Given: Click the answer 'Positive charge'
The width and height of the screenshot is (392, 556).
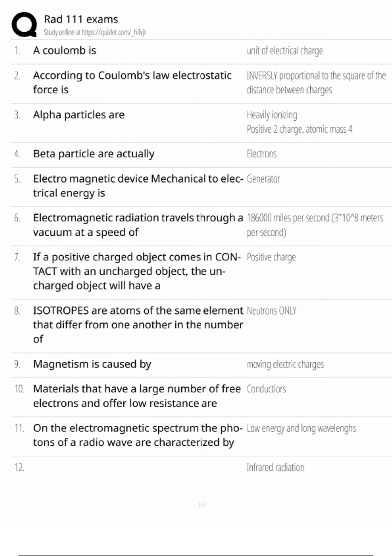Looking at the screenshot, I should point(271,257).
